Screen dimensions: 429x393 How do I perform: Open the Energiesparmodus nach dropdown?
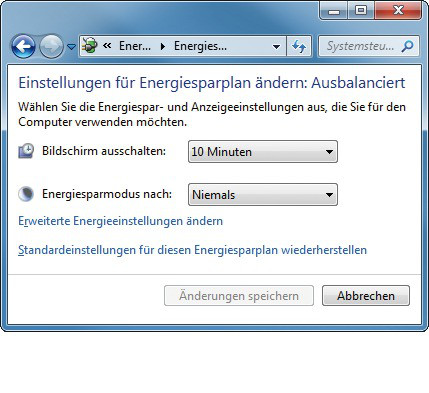click(263, 194)
